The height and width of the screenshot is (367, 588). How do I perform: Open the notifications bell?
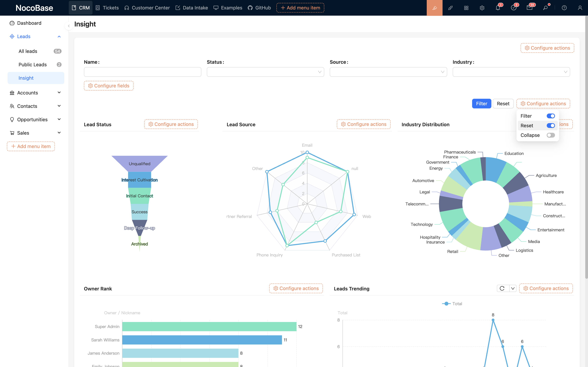pos(498,8)
